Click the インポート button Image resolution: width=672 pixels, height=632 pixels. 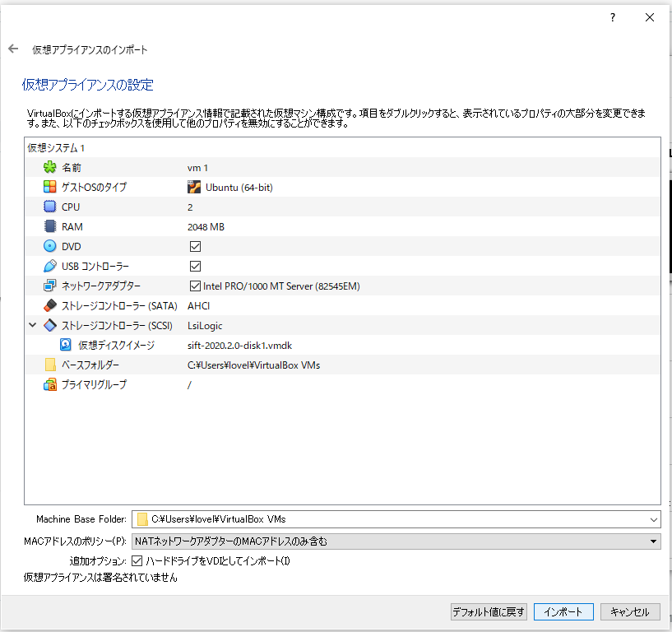click(563, 612)
